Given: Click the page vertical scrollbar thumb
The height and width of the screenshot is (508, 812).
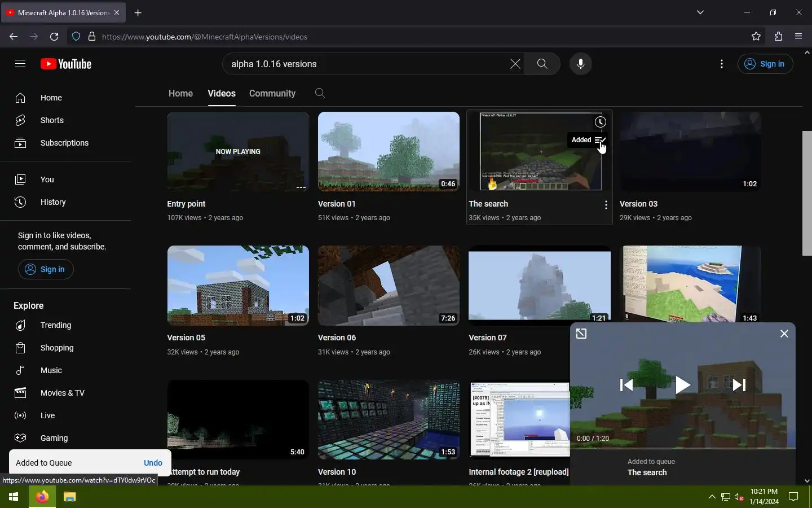Looking at the screenshot, I should click(807, 193).
